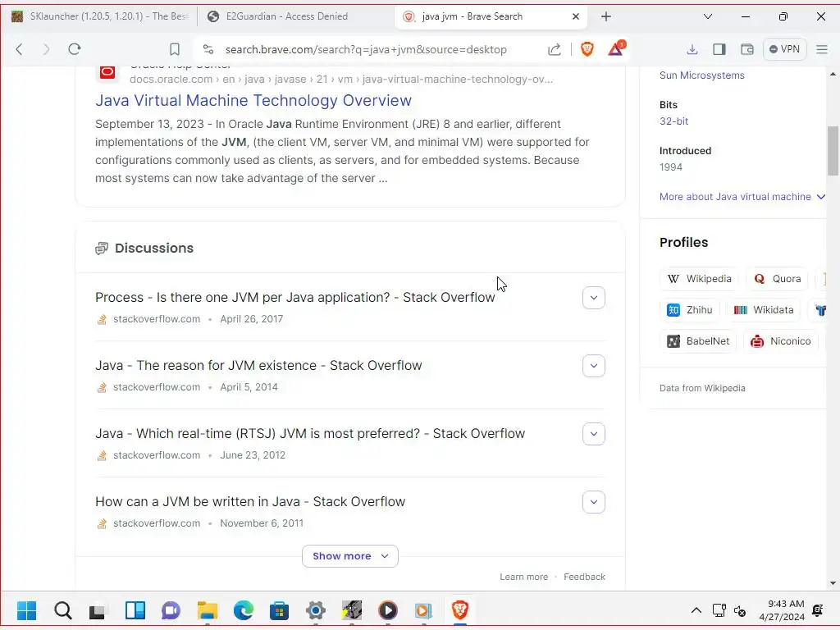The image size is (840, 630).
Task: Go back to the previous page
Action: pyautogui.click(x=20, y=49)
